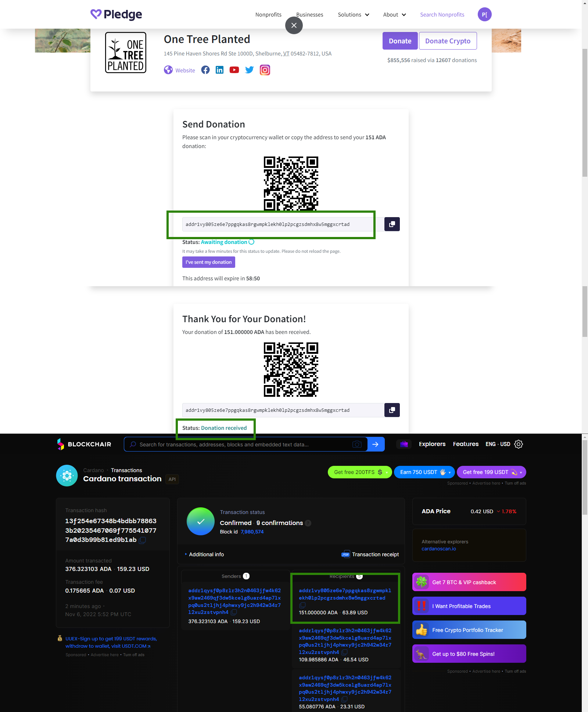Open One Tree Planted's LinkedIn page

[x=219, y=70]
